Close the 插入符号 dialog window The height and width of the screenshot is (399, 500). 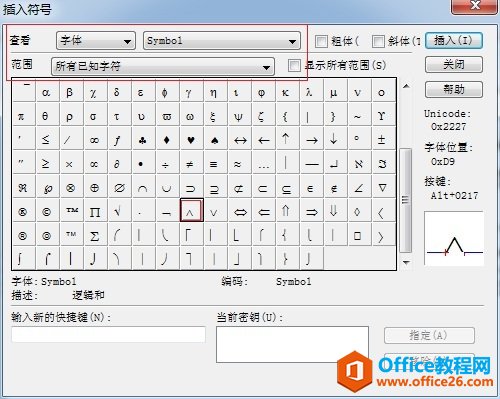coord(474,6)
